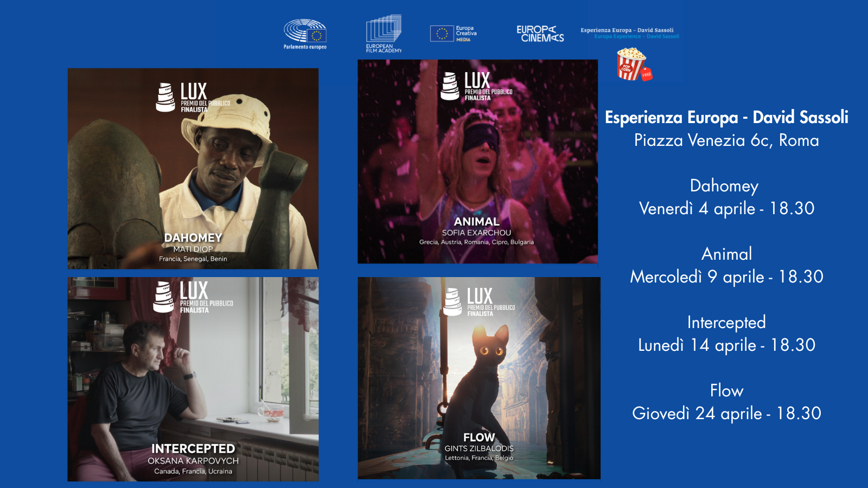This screenshot has width=868, height=488.
Task: Click the 'OKSANA KARPOVYCH' director name
Action: (193, 460)
